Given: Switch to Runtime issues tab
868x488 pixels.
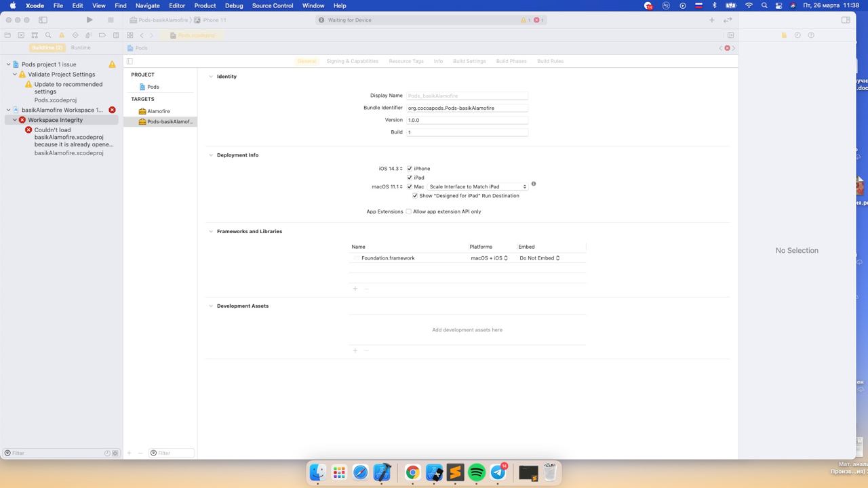Looking at the screenshot, I should point(81,47).
